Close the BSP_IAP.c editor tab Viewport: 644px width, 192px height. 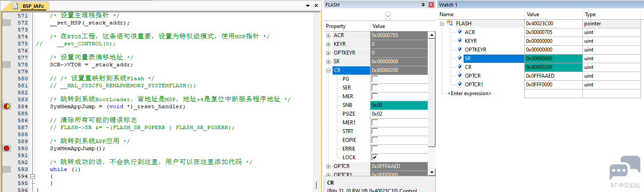317,6
